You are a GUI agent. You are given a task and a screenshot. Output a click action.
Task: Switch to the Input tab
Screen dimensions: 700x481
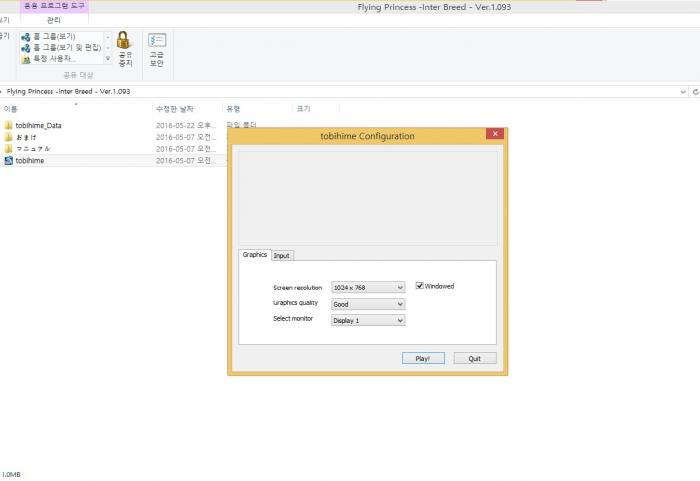coord(282,255)
